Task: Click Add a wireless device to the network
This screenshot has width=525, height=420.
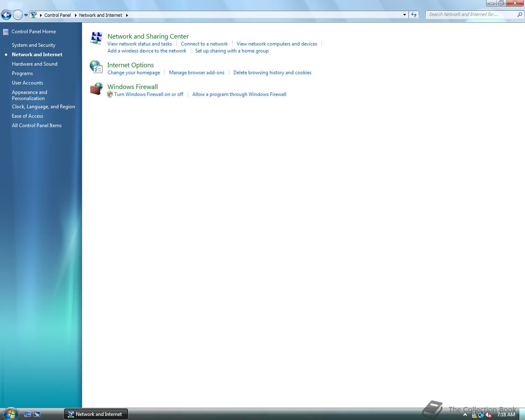Action: 147,51
